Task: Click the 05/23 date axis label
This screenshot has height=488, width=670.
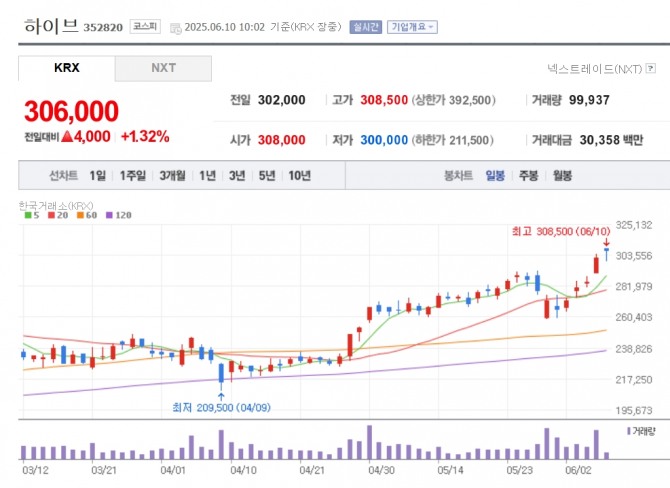Action: (x=519, y=470)
